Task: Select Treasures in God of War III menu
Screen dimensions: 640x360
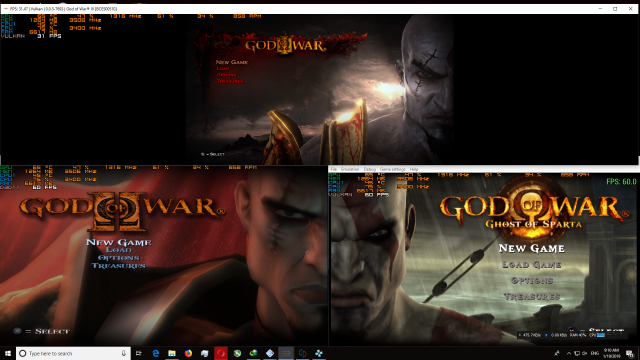Action: tap(230, 81)
